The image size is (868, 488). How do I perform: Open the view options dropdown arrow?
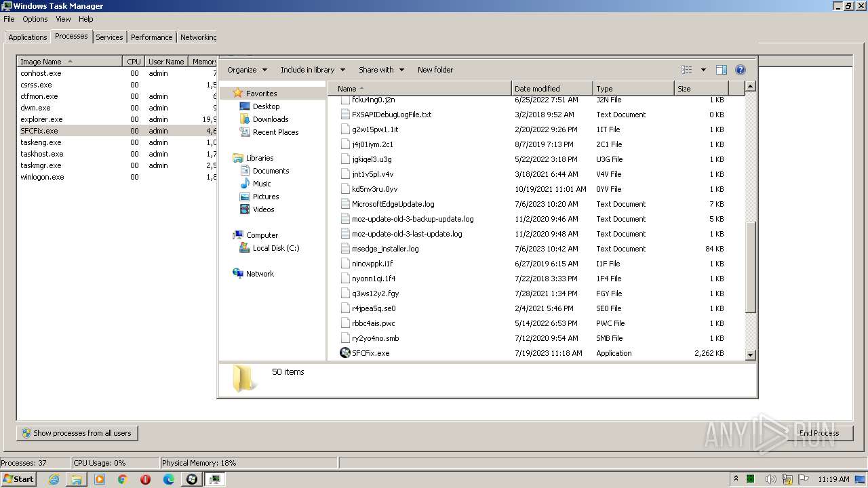[703, 70]
